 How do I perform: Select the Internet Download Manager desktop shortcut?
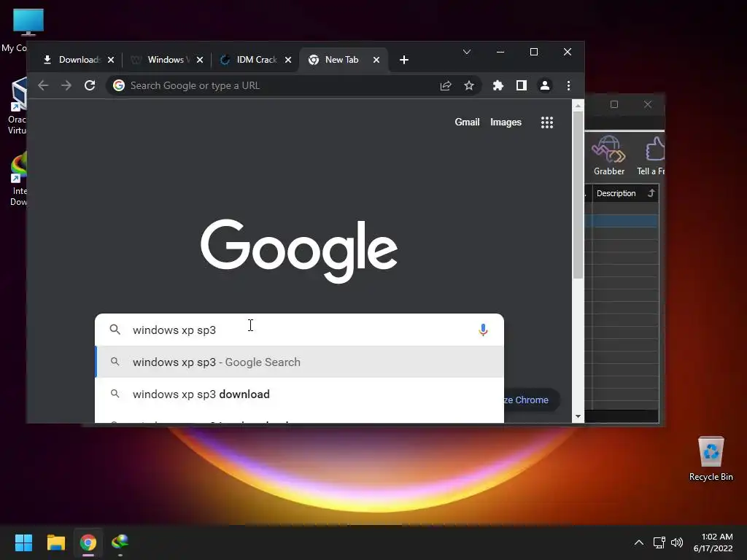tap(18, 179)
